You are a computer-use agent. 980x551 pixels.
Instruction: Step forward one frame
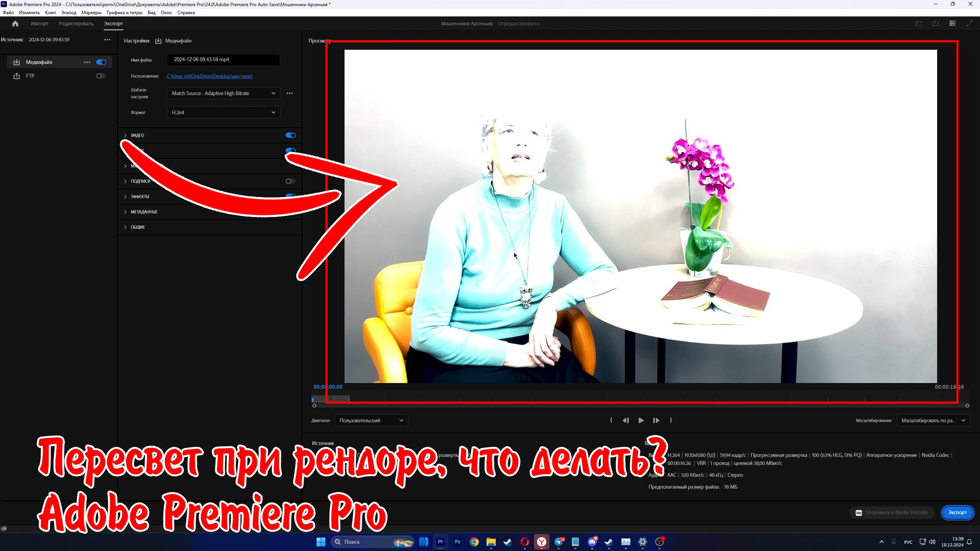pos(656,420)
